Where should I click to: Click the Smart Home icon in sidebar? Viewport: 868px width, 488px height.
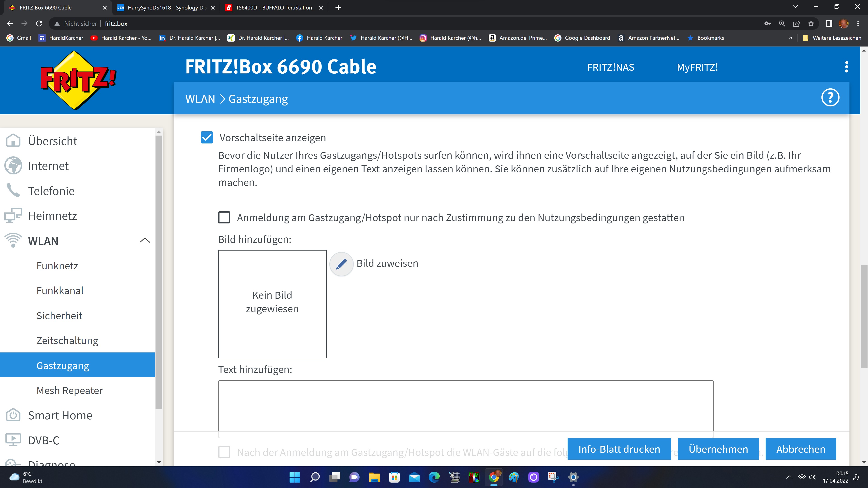pos(13,415)
